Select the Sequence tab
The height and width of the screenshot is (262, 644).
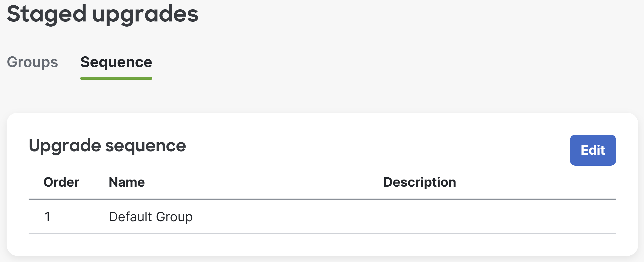pyautogui.click(x=116, y=62)
